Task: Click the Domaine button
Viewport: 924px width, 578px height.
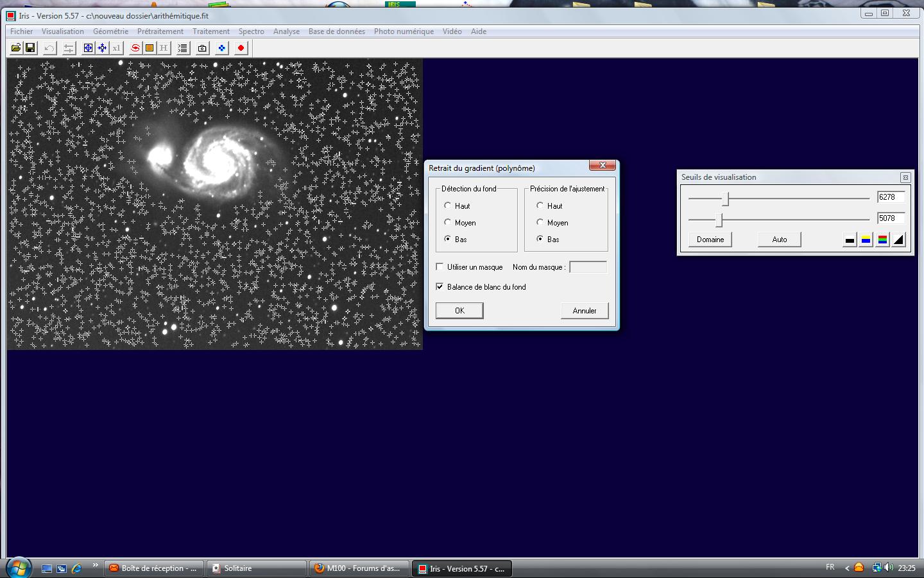Action: (x=710, y=240)
